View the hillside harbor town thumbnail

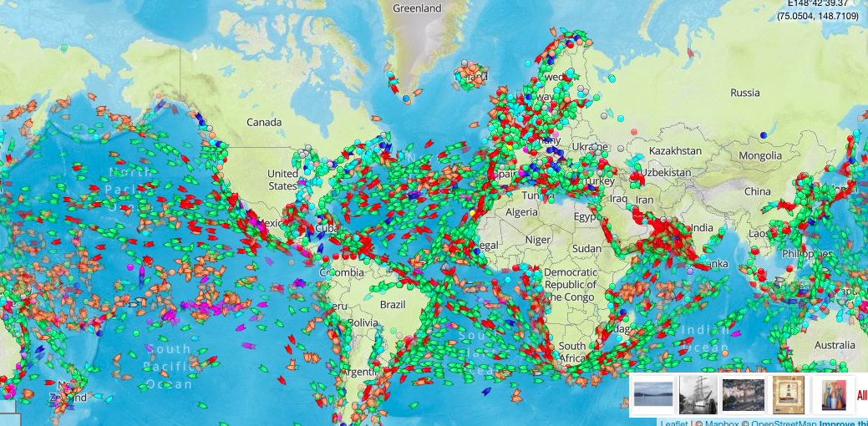[x=742, y=393]
